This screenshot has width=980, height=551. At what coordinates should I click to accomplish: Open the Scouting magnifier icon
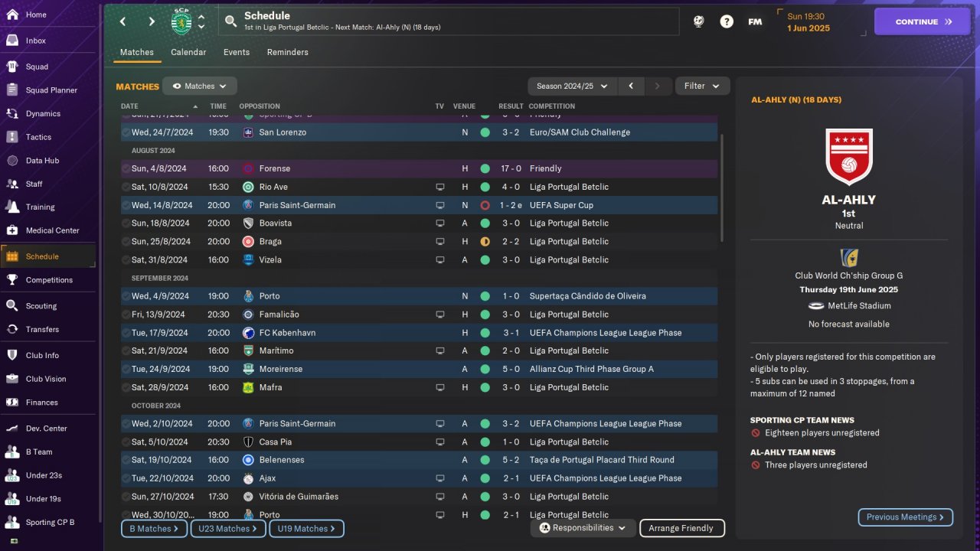point(12,305)
